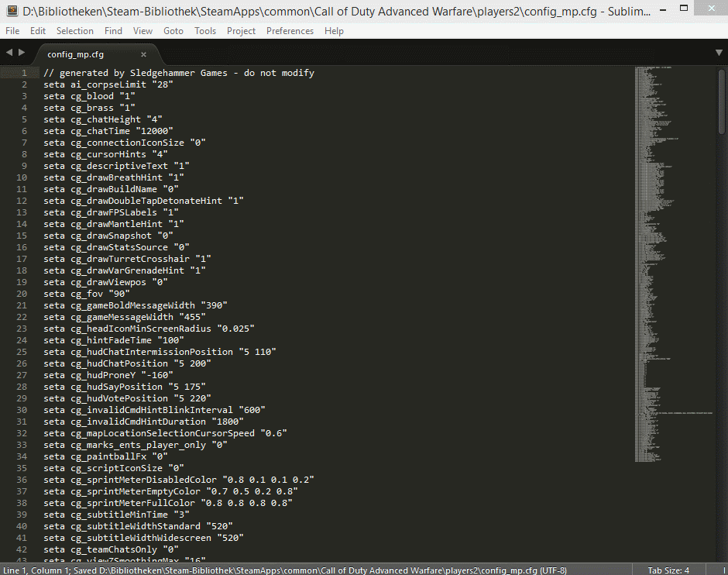Click the cg_drawTurretCrosshair line
Viewport: 728px width, 575px height.
(x=127, y=259)
